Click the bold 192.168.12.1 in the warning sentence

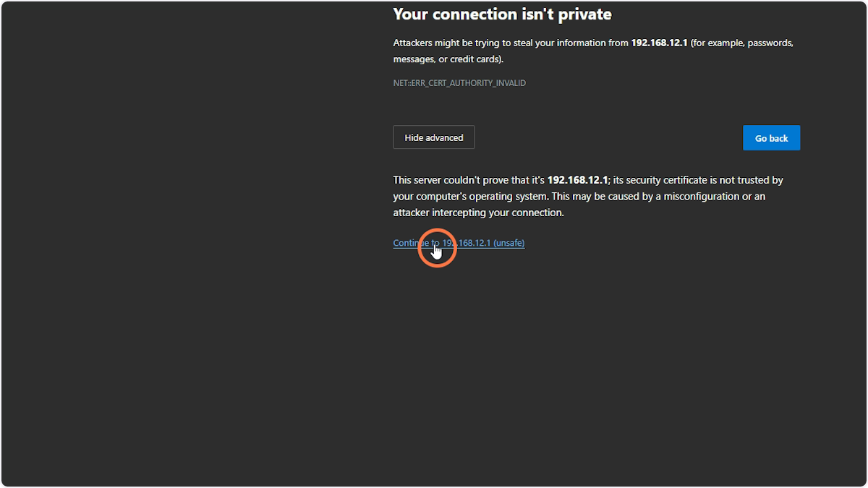658,43
